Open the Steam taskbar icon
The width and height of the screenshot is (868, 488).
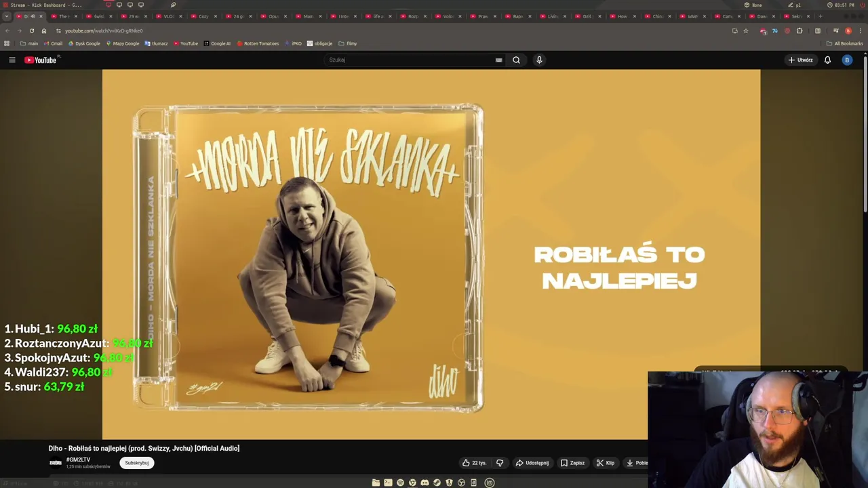(x=437, y=483)
